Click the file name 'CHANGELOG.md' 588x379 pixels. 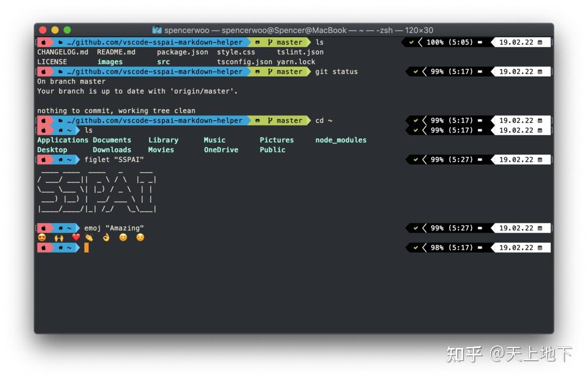(x=62, y=52)
